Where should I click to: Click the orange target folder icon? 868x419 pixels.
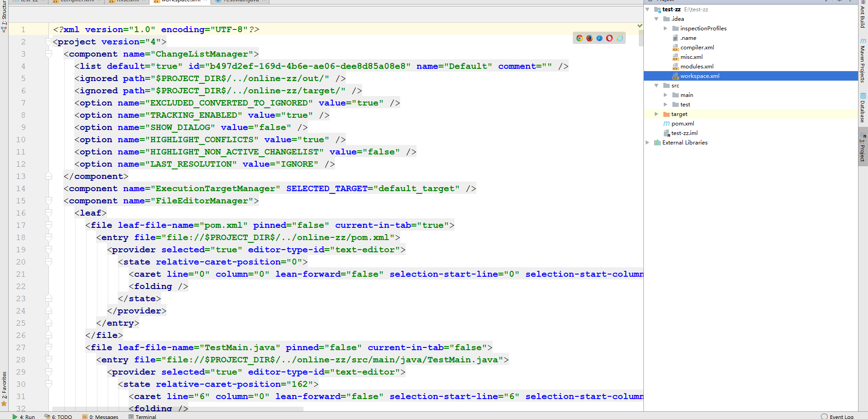[666, 114]
